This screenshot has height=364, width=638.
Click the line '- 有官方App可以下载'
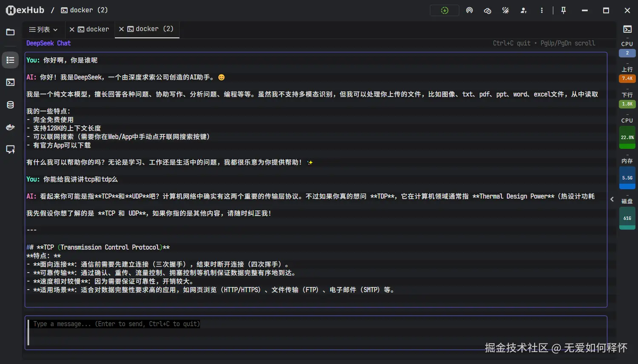tap(59, 145)
